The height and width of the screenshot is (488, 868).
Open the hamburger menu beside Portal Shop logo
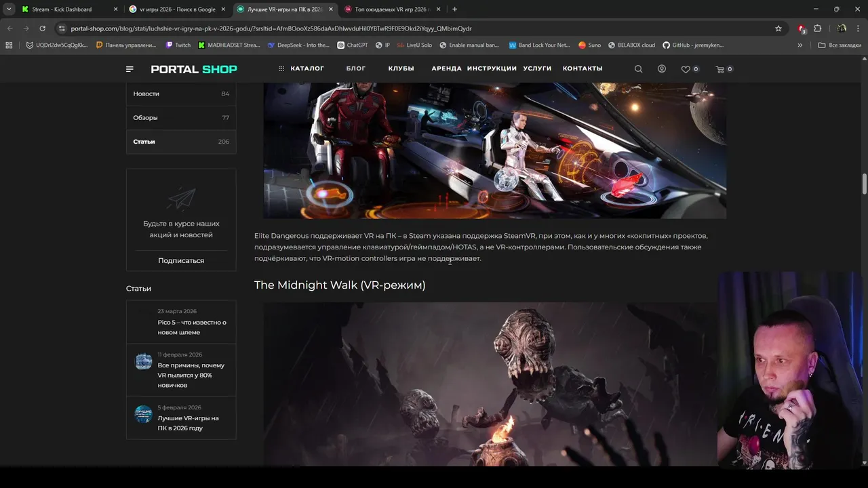coord(130,69)
